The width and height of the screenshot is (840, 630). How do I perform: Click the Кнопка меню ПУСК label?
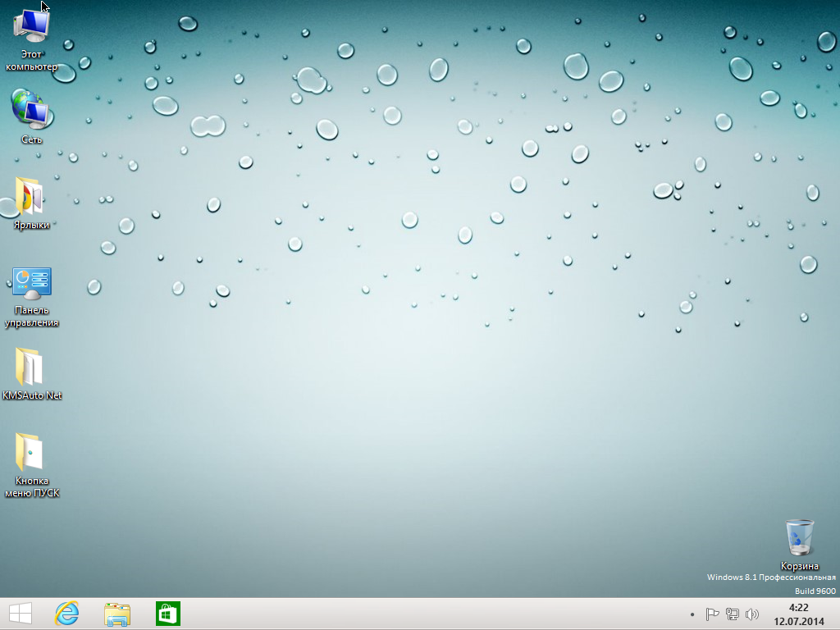pyautogui.click(x=32, y=486)
